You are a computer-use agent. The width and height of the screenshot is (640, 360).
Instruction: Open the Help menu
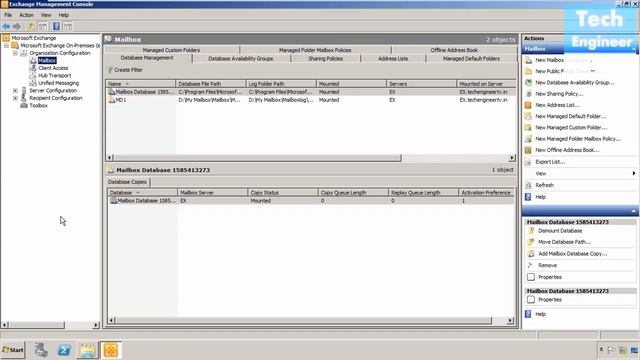64,15
